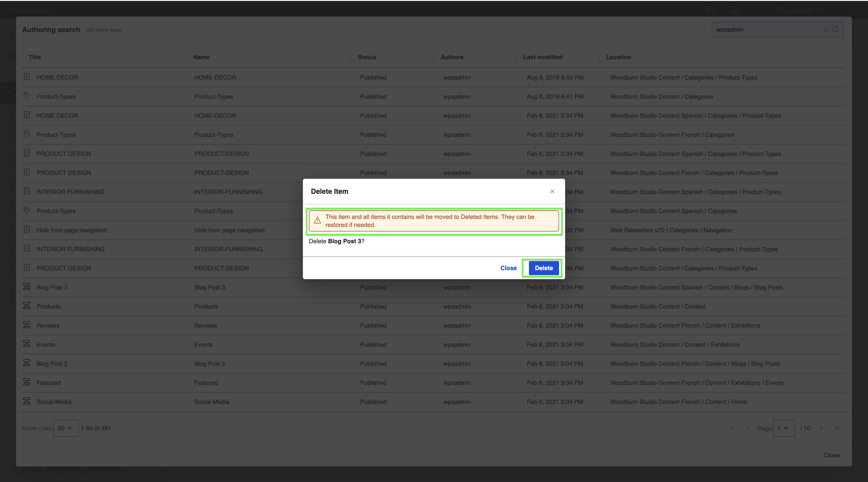
Task: Go to next page arrow
Action: (x=821, y=428)
